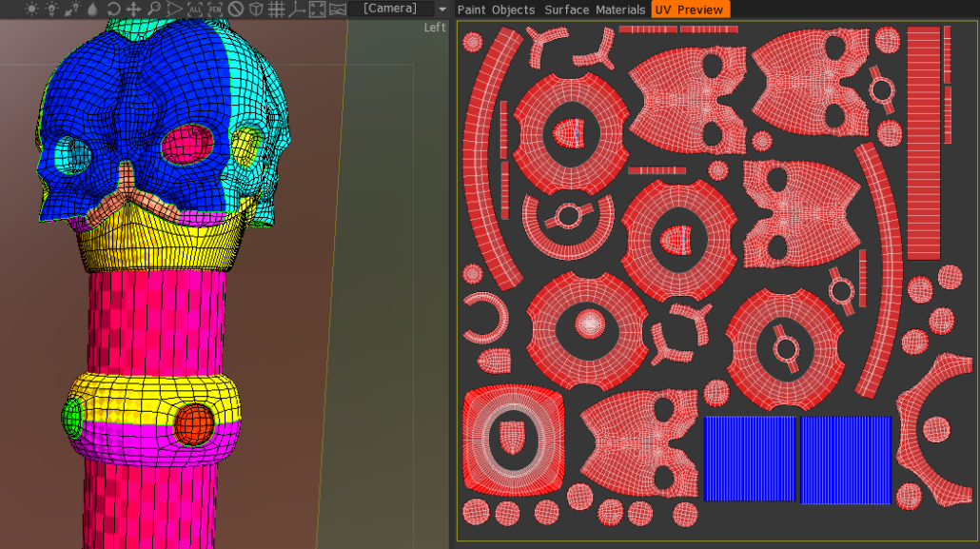Select the rotate camera icon

click(113, 9)
